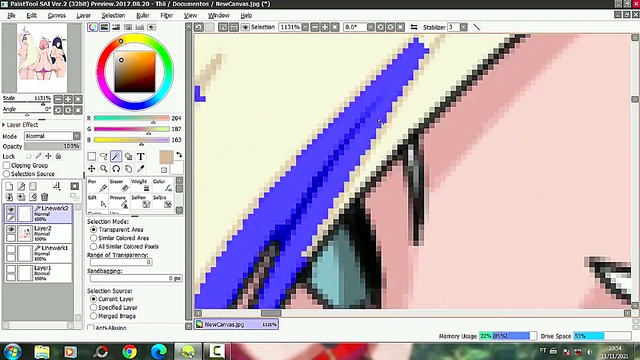Viewport: 640px width, 360px height.
Task: Create a new linework layer
Action: (x=21, y=187)
